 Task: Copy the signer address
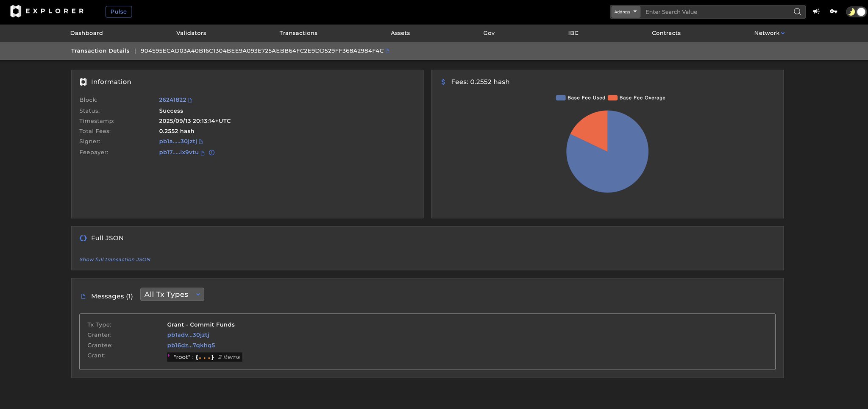201,142
